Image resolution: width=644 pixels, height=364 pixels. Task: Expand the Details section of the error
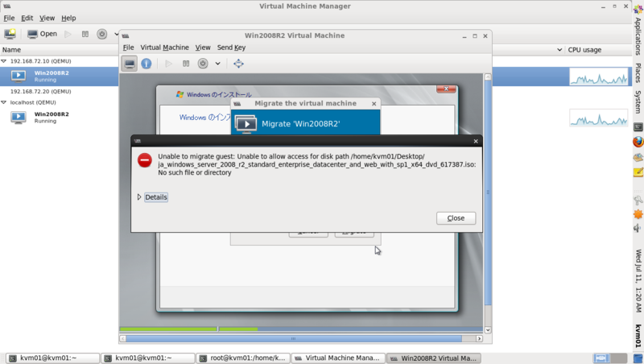coord(153,197)
